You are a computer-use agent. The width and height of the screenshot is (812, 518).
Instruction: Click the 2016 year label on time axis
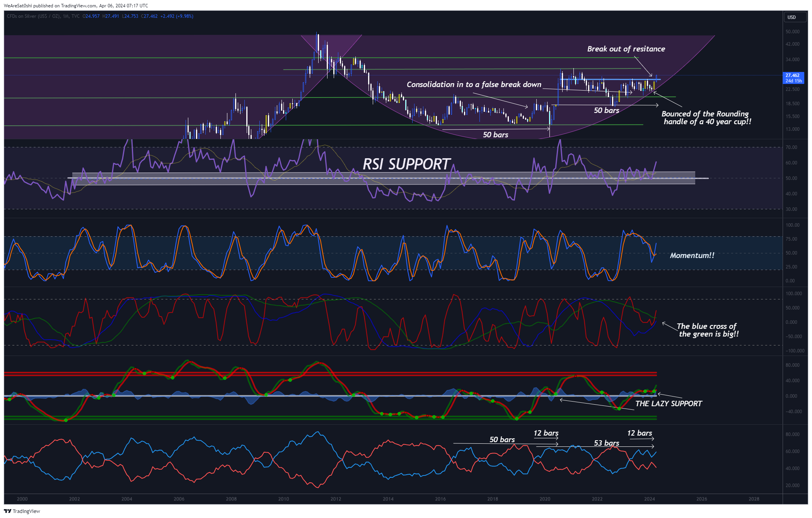point(440,499)
